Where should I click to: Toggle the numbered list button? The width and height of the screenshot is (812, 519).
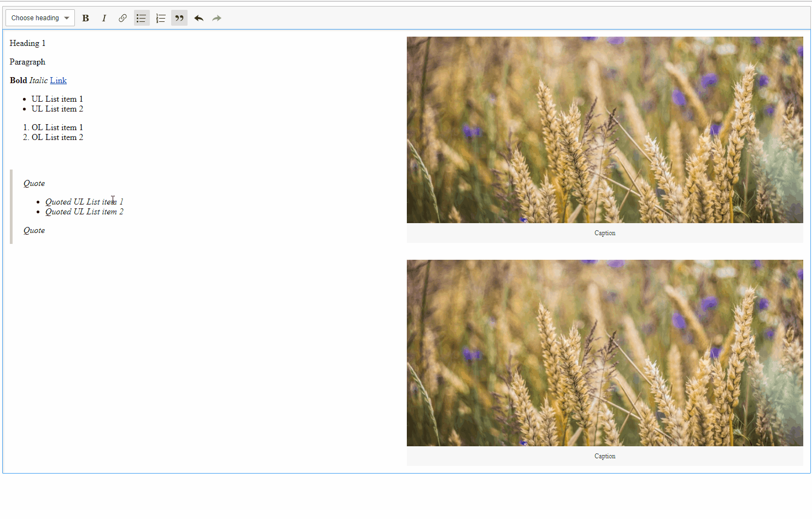(160, 18)
